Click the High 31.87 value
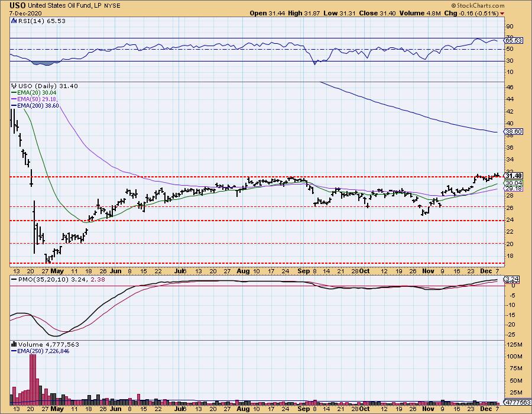 (x=304, y=13)
